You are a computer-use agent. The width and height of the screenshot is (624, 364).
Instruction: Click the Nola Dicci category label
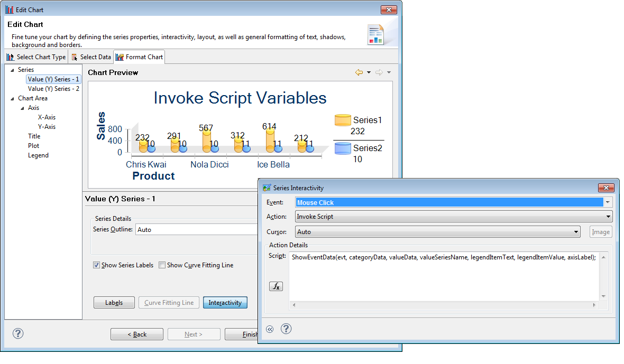click(x=209, y=164)
